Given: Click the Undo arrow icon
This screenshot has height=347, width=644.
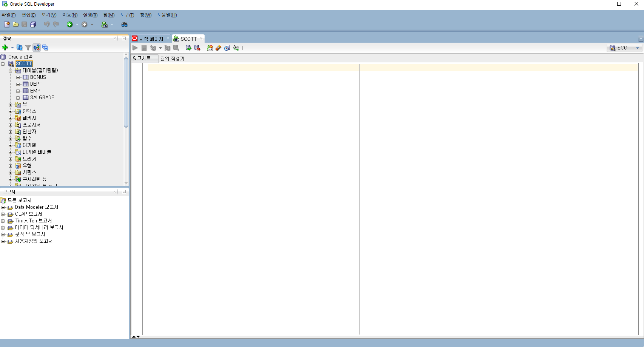Looking at the screenshot, I should tap(47, 25).
